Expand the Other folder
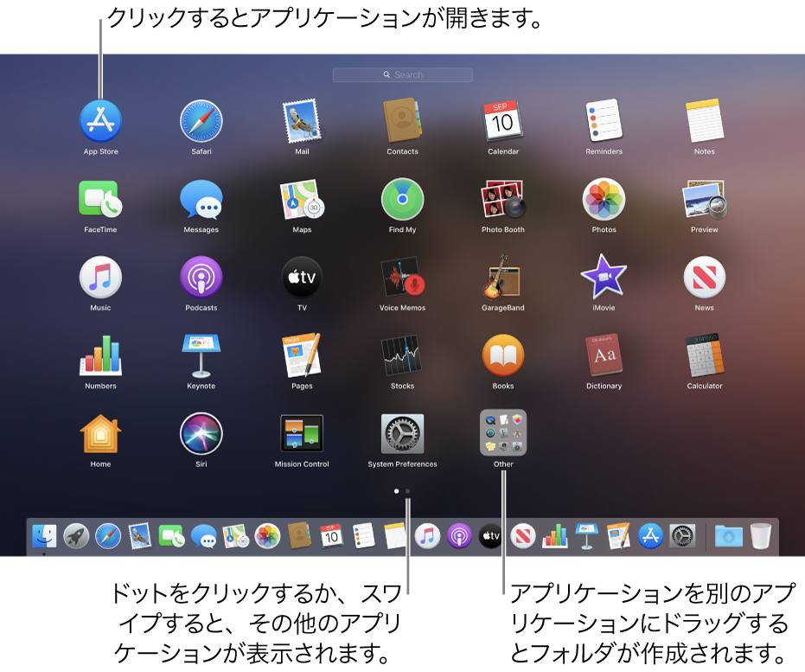 pyautogui.click(x=503, y=432)
